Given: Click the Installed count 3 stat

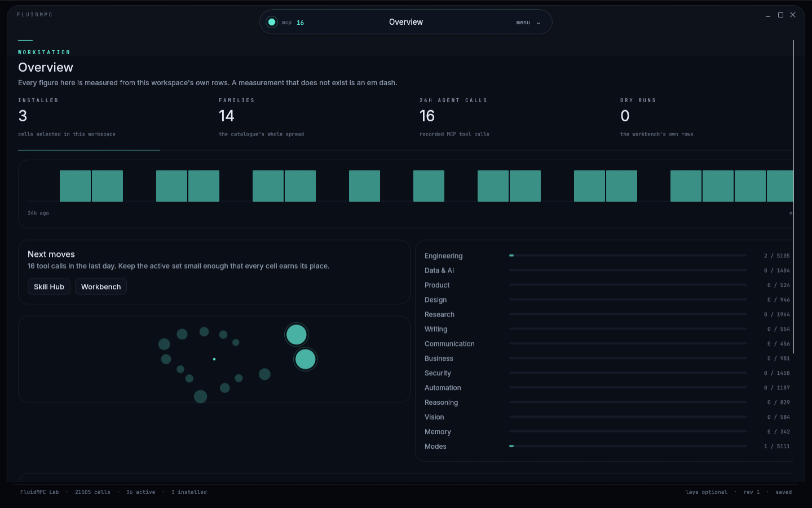Looking at the screenshot, I should click(23, 116).
